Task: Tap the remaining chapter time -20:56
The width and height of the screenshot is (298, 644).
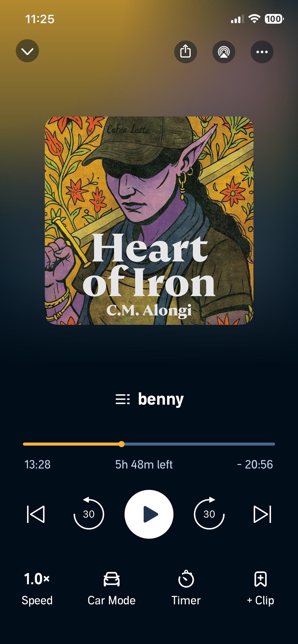Action: click(x=255, y=465)
